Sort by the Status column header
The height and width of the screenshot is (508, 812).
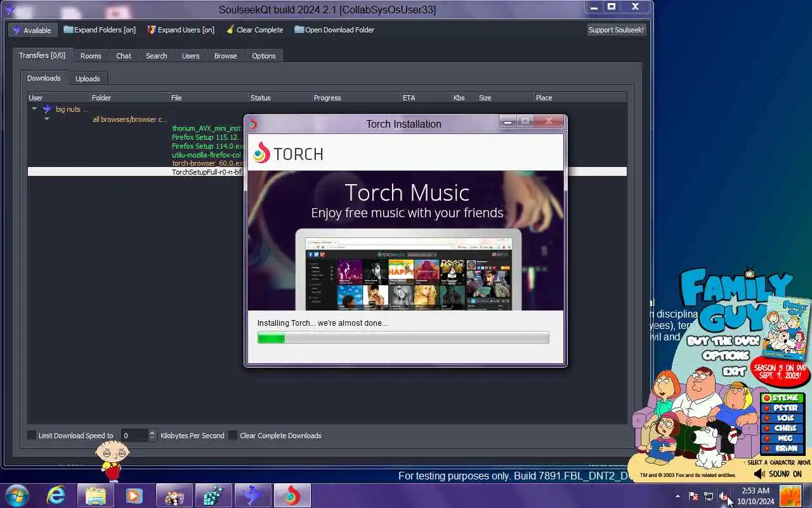(280, 98)
